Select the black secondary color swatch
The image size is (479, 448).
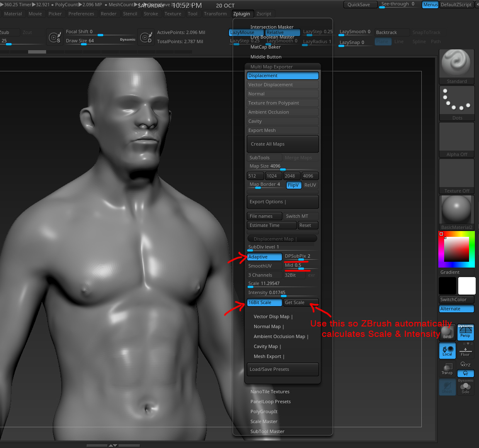click(447, 286)
